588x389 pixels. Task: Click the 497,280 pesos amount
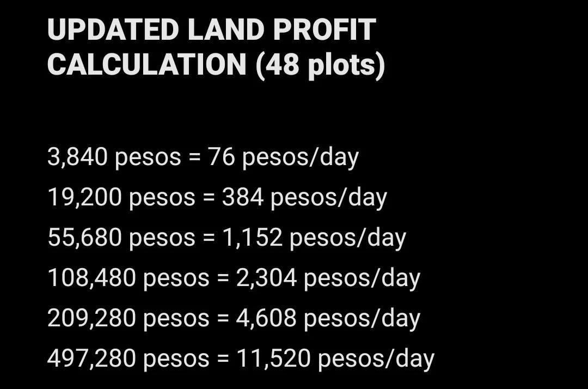(128, 358)
